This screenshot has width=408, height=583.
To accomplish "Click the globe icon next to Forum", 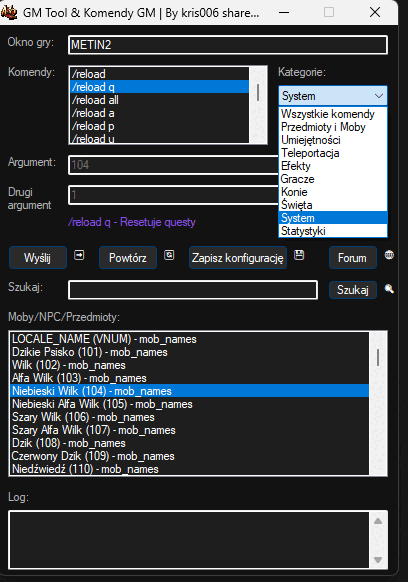I will tap(389, 255).
